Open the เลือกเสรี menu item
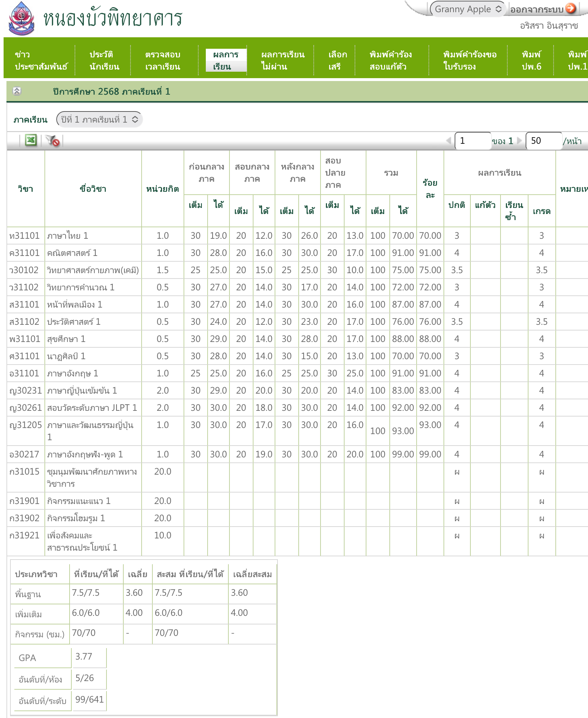Screen dimensions: 588x718 [x=337, y=60]
